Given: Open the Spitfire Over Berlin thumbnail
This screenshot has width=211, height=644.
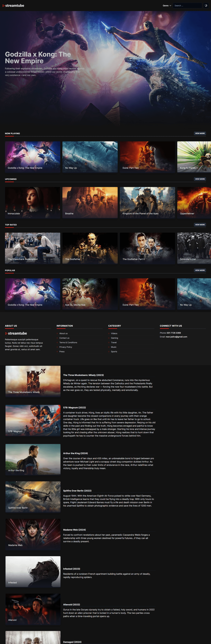Looking at the screenshot, I should 33,497.
